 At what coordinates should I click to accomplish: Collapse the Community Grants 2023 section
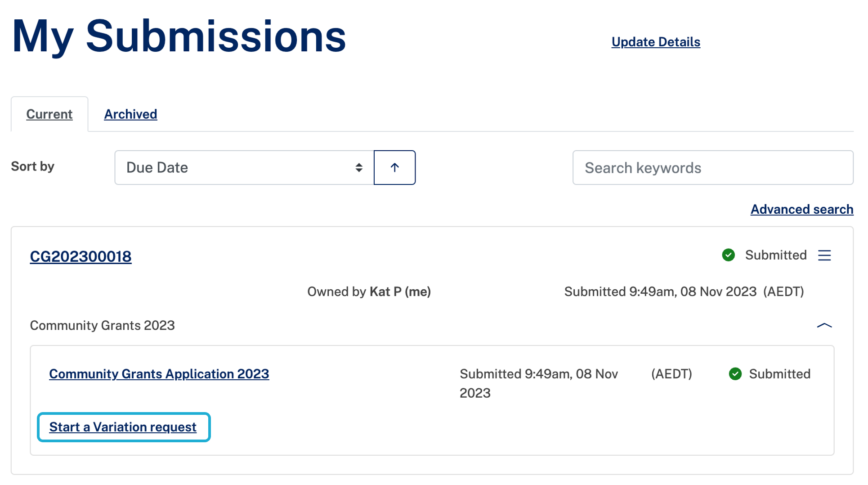tap(824, 325)
